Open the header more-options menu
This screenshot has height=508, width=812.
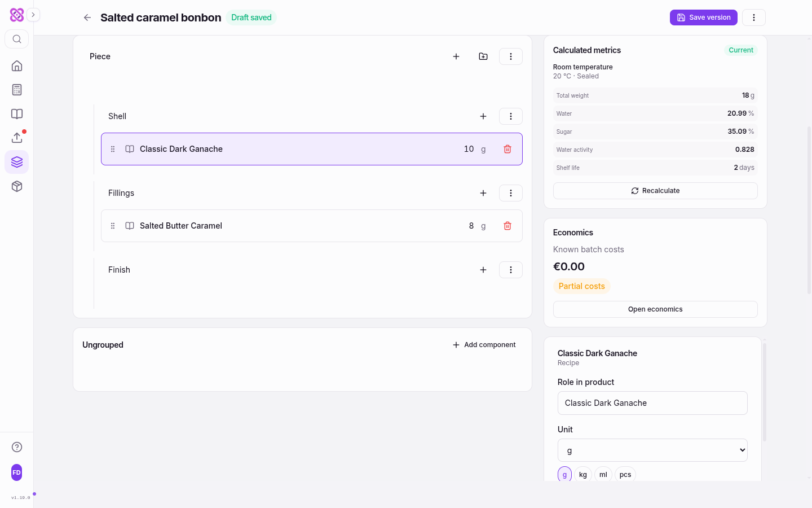tap(754, 17)
